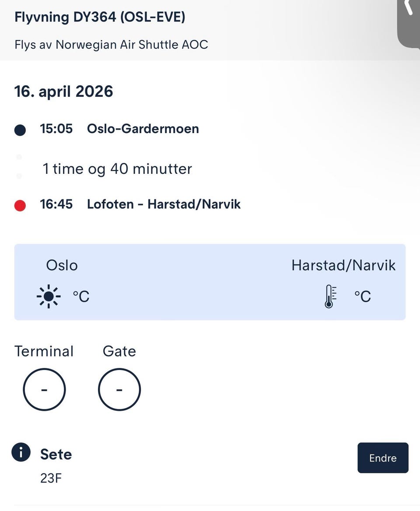This screenshot has width=420, height=511.
Task: Tap the flight duration 1 time og 40 minutter
Action: [117, 169]
